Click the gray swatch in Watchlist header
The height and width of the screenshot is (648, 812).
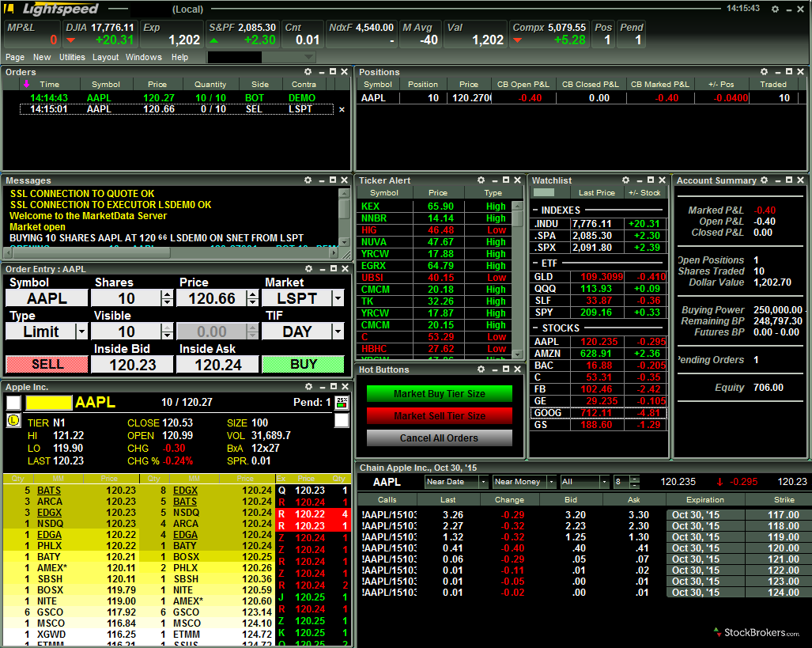[x=544, y=192]
